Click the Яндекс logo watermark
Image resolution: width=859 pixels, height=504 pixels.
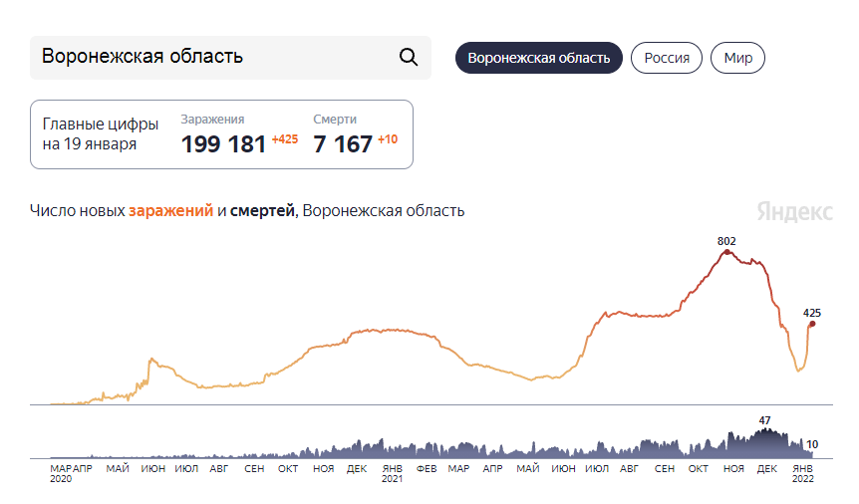(x=793, y=212)
